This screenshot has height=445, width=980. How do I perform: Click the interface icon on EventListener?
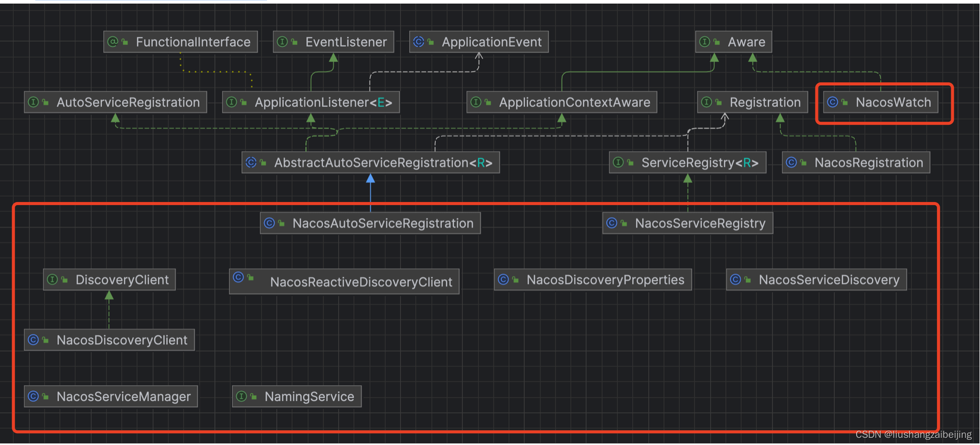click(282, 41)
